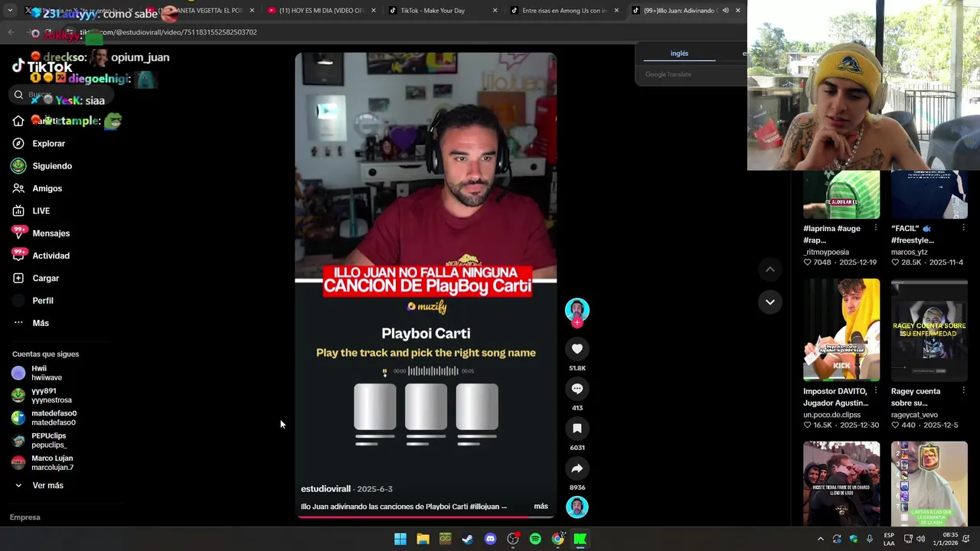Open File Explorer from the taskbar
The height and width of the screenshot is (551, 980).
click(423, 539)
